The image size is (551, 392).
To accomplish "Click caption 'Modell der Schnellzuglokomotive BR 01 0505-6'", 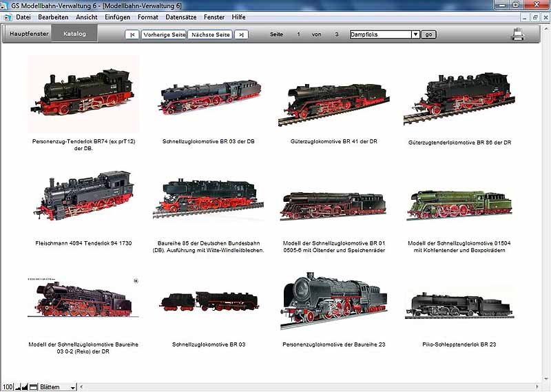I will [x=334, y=247].
